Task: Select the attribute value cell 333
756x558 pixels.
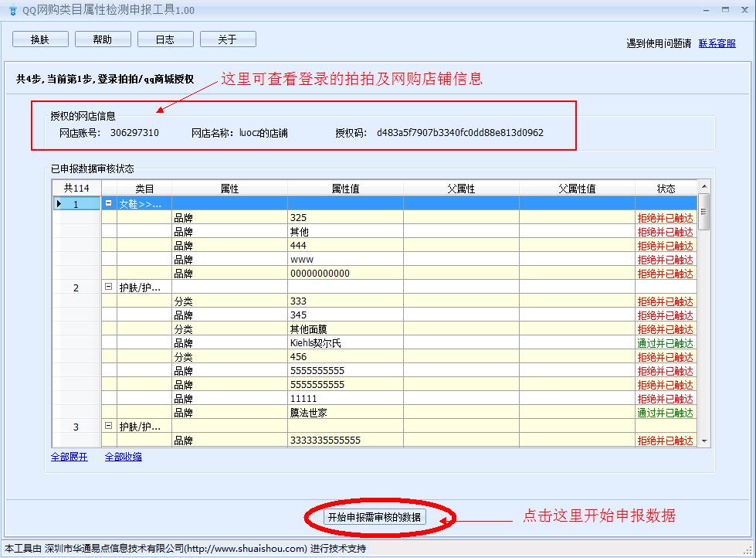Action: coord(345,301)
